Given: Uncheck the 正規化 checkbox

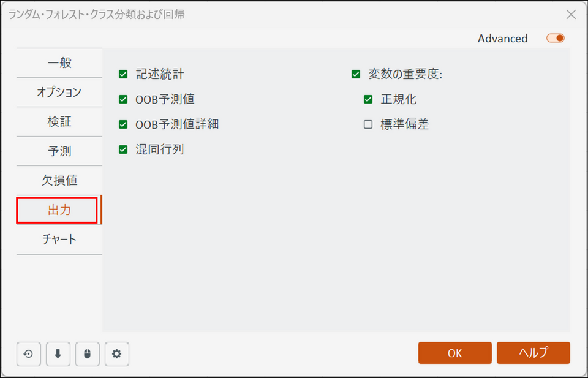Looking at the screenshot, I should tap(368, 99).
